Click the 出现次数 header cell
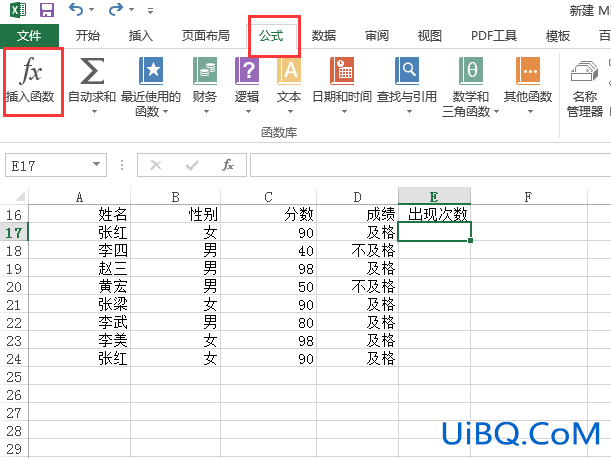Viewport: 611px width, 458px height. [434, 214]
